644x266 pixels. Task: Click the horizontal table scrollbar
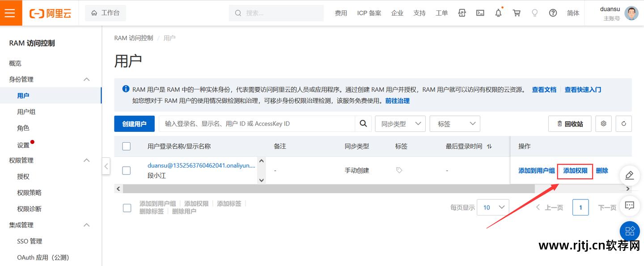(329, 189)
